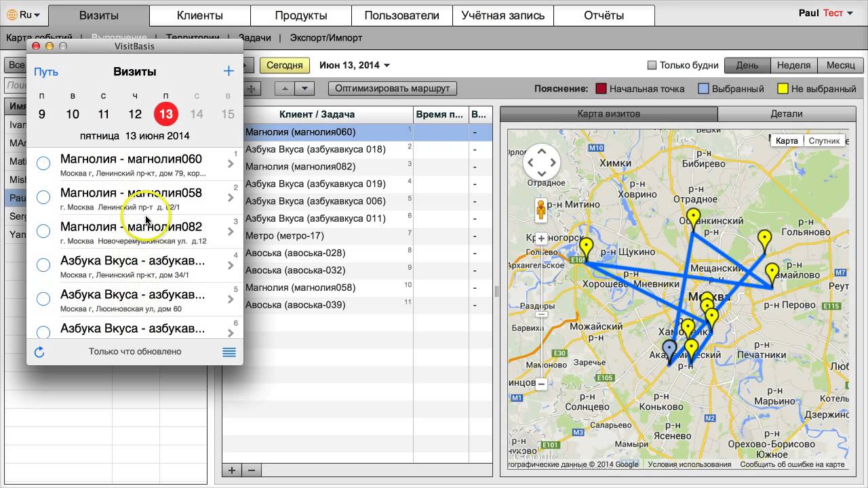Open the list menu icon in VisitBasis footer
The width and height of the screenshot is (868, 488).
click(229, 352)
